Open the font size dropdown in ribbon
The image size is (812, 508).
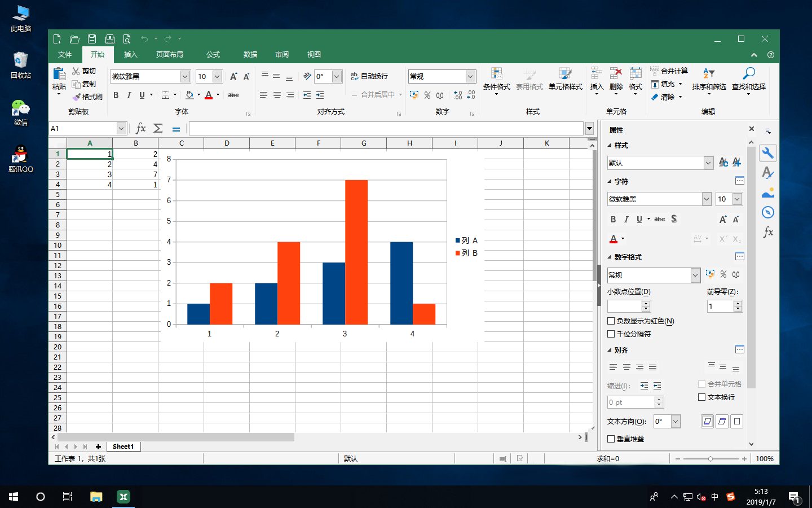217,76
